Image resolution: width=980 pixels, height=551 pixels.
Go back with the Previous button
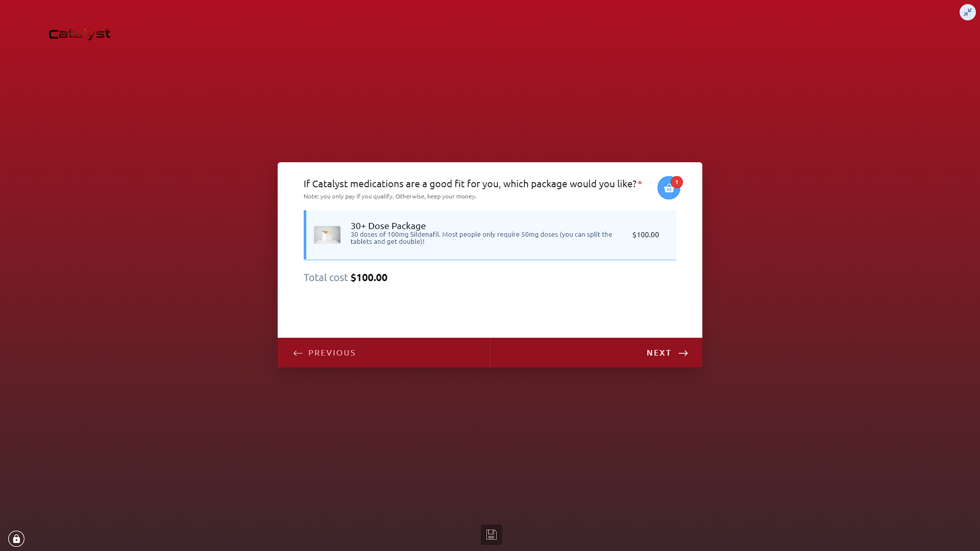384,353
